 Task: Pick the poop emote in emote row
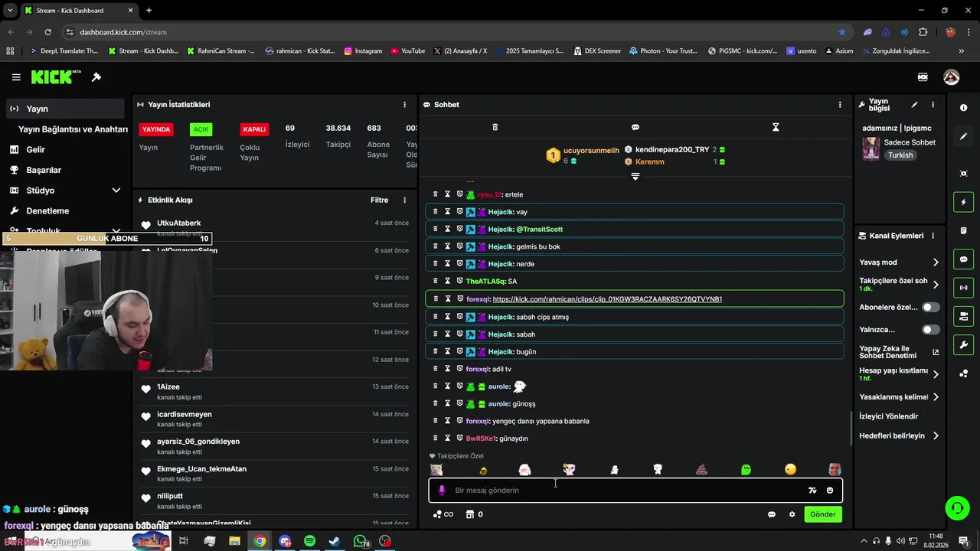701,469
